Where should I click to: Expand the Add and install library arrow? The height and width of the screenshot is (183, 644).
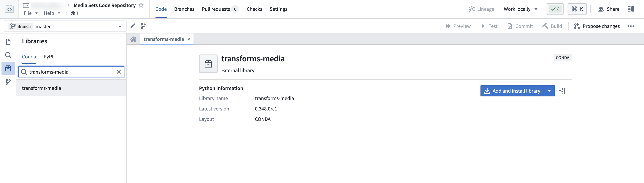(549, 91)
